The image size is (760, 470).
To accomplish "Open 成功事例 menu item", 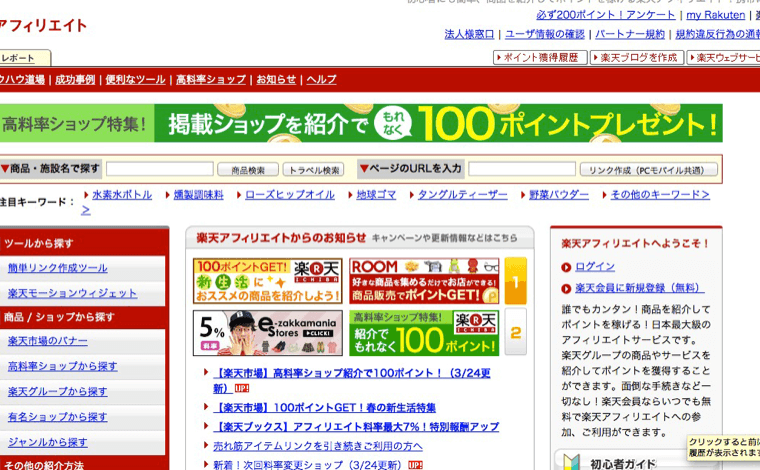I will (x=75, y=79).
